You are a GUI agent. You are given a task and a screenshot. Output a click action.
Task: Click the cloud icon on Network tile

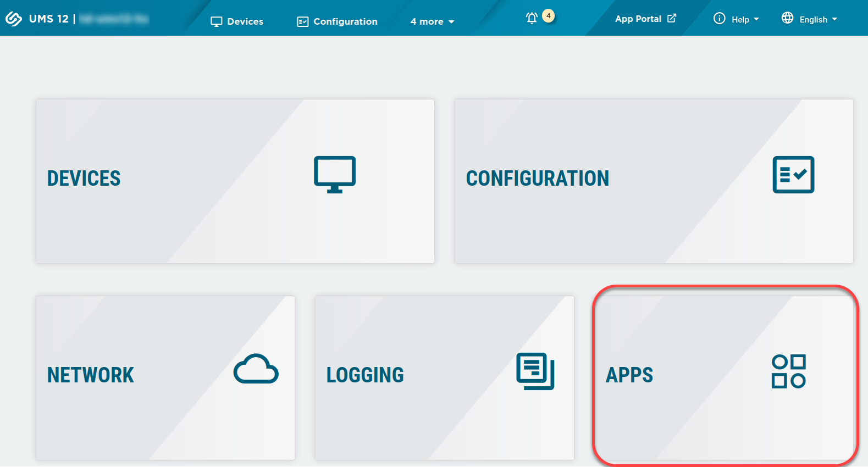pos(256,369)
